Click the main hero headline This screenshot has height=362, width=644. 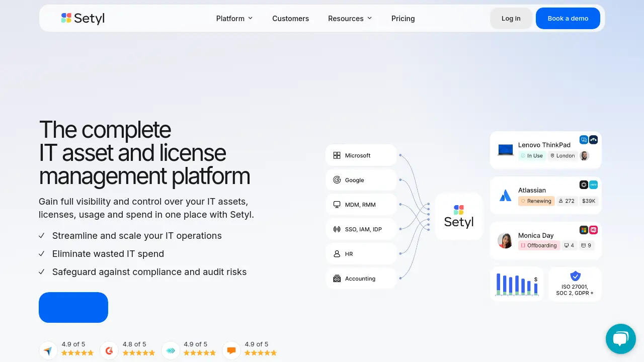(144, 153)
